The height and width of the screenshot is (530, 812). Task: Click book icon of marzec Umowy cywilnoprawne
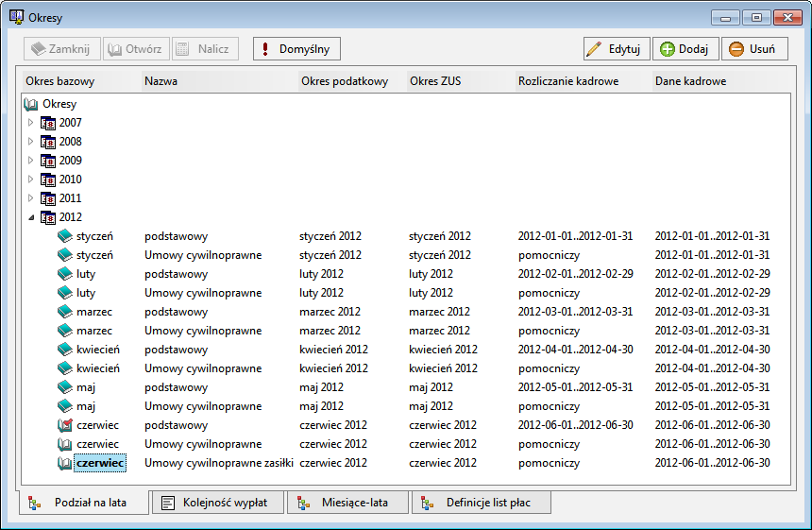point(65,331)
